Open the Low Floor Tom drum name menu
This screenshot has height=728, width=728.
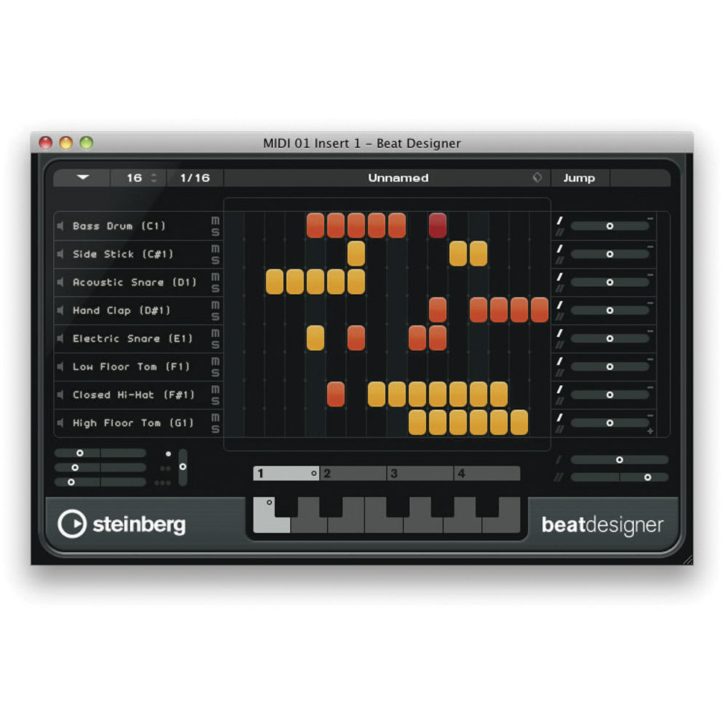[121, 367]
